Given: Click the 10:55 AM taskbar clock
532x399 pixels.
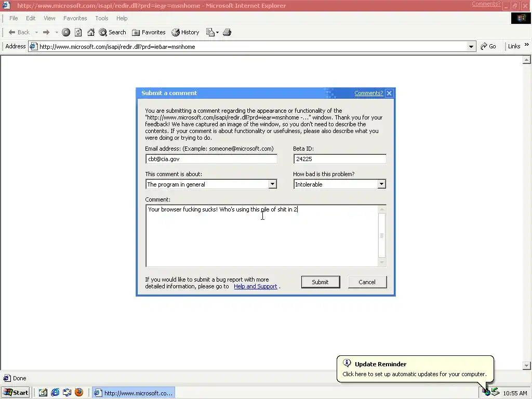Looking at the screenshot, I should 515,393.
